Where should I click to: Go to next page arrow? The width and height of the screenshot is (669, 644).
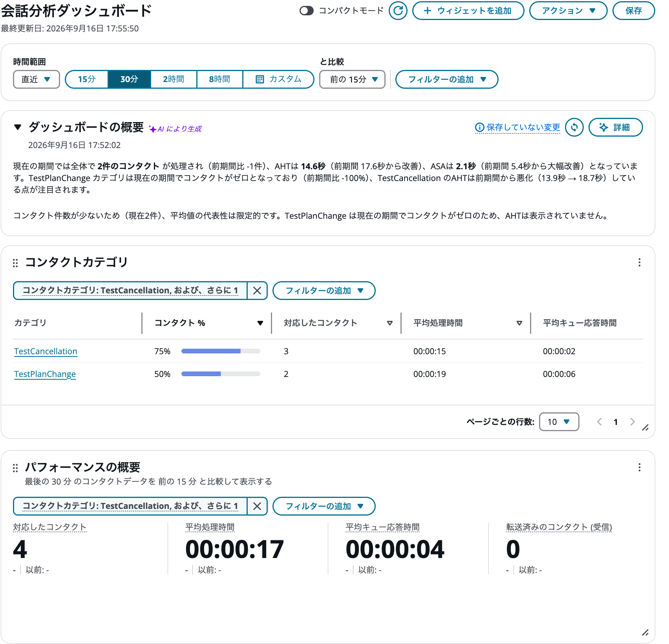point(632,422)
